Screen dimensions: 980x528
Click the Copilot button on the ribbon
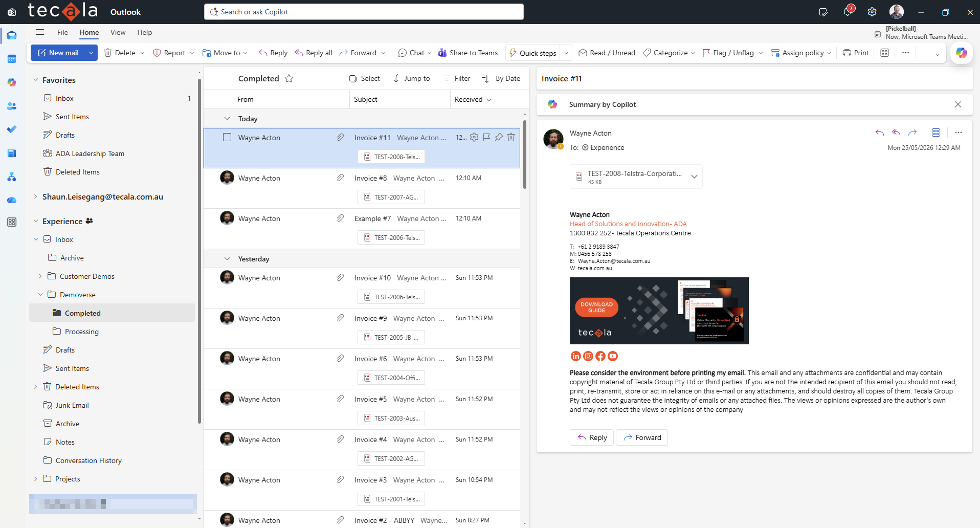(962, 53)
